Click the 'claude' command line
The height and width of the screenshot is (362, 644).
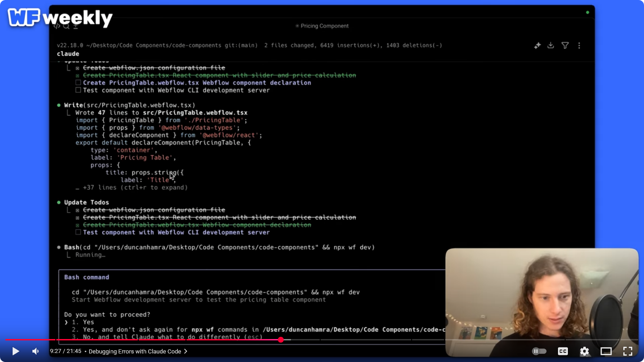pyautogui.click(x=68, y=54)
